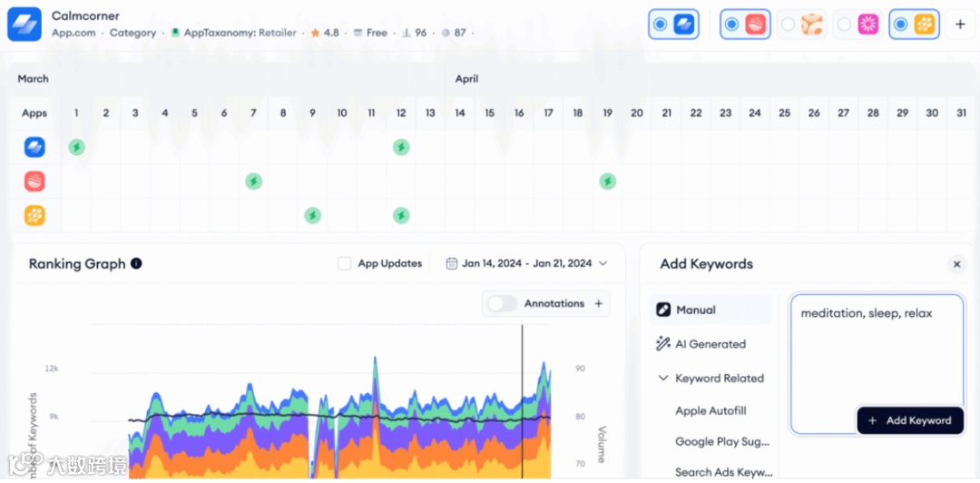
Task: Click the Calmcorner app logo in header
Action: (x=24, y=24)
